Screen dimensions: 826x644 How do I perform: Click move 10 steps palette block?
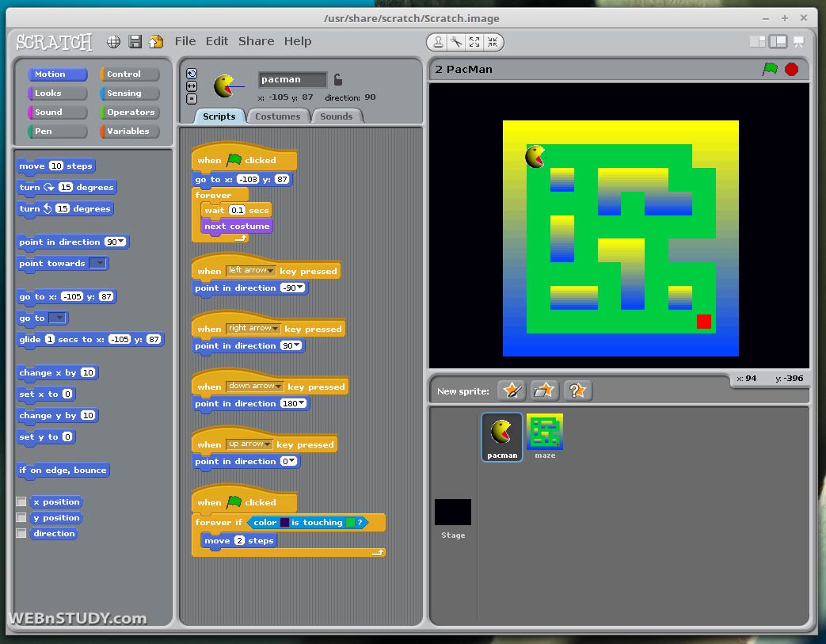pyautogui.click(x=56, y=166)
